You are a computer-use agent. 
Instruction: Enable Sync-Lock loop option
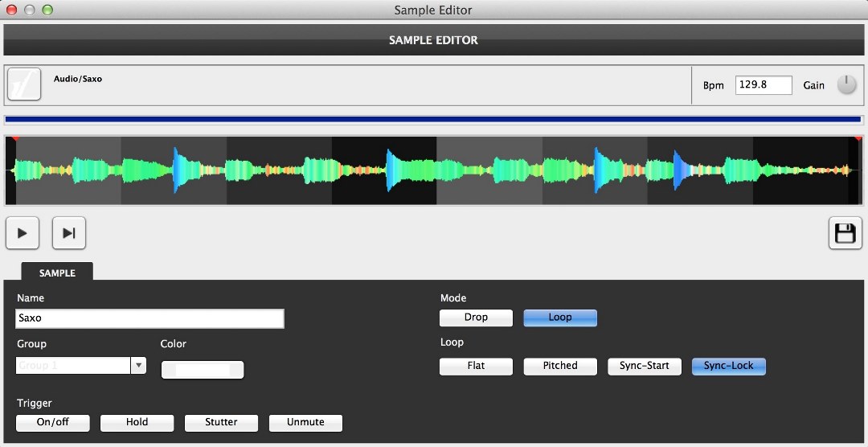728,366
